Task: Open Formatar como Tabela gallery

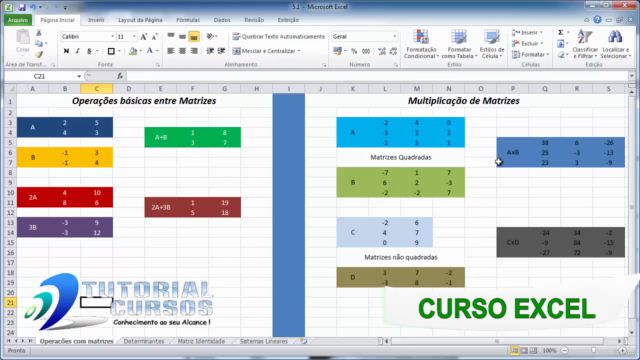Action: coord(459,44)
